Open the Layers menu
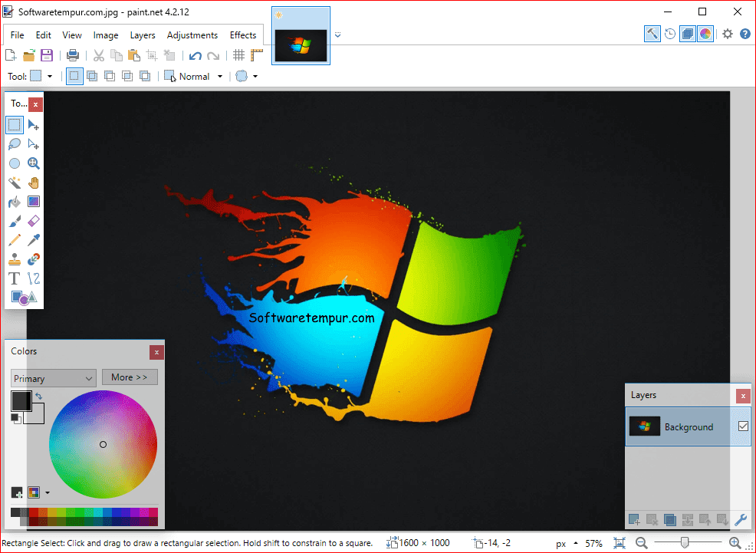The image size is (756, 553). click(143, 35)
